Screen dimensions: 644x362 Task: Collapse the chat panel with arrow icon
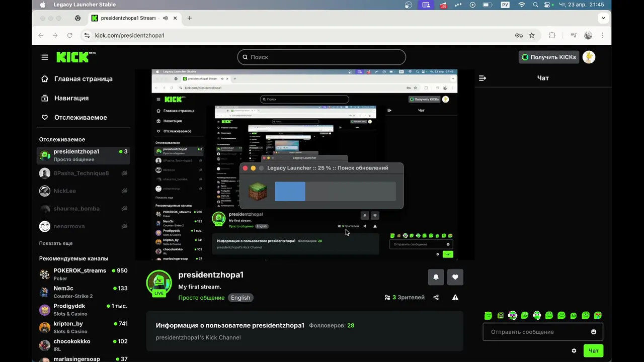point(482,78)
